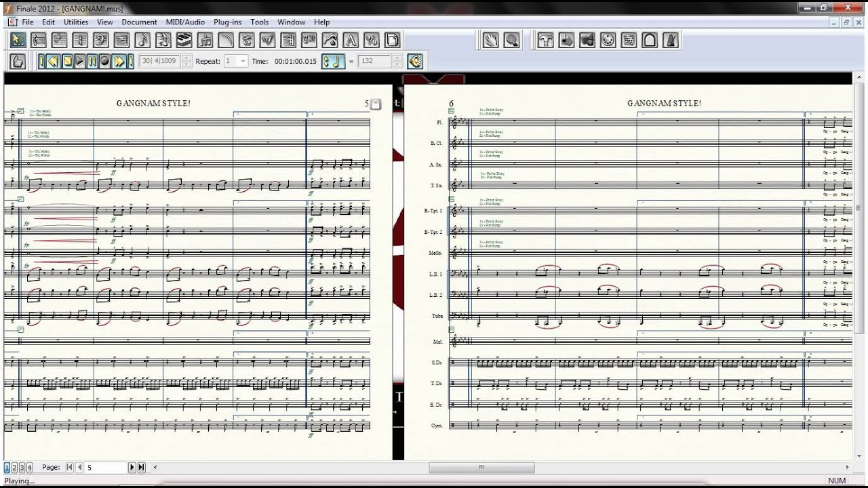Select the Lyrics tool

click(x=330, y=40)
